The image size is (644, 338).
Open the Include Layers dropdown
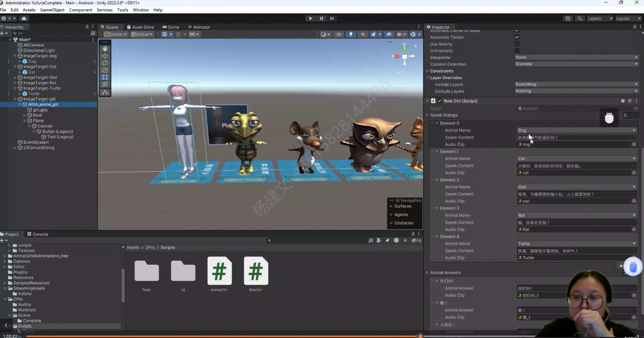coord(576,84)
